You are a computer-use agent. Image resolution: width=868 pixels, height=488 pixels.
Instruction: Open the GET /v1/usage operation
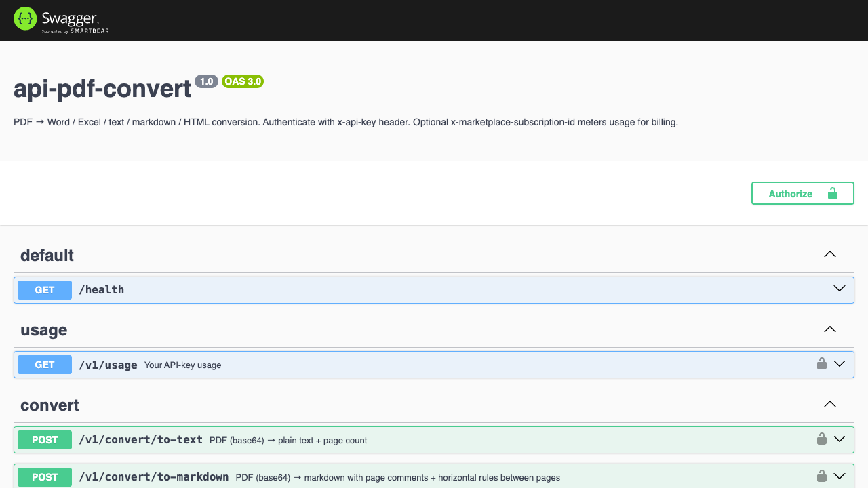coord(434,365)
